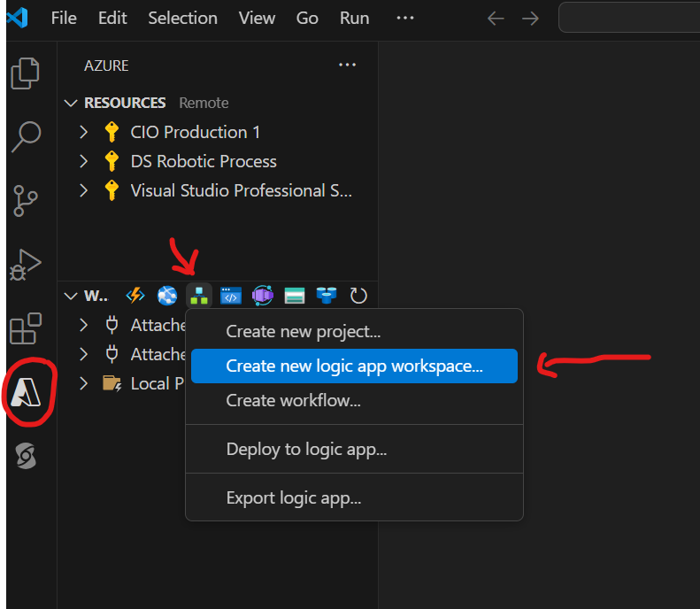Click the swirl icon below Azure
Viewport: 700px width, 609px height.
tap(26, 456)
